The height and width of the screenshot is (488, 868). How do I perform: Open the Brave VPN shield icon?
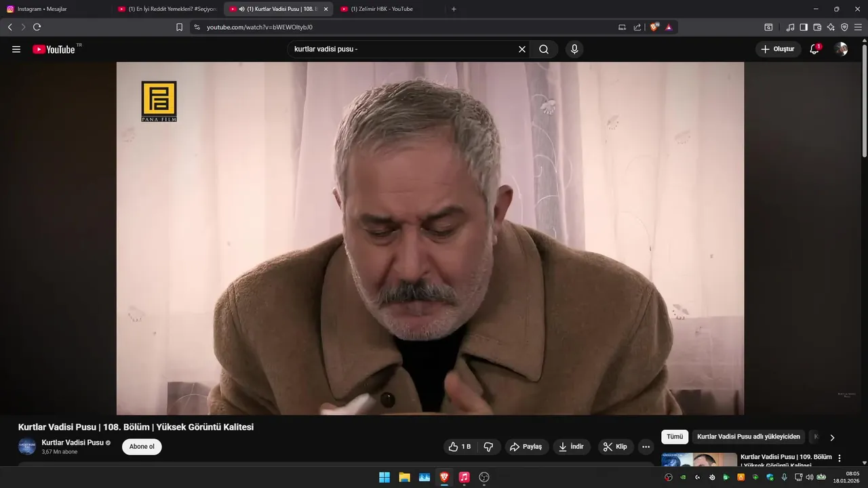pyautogui.click(x=844, y=27)
